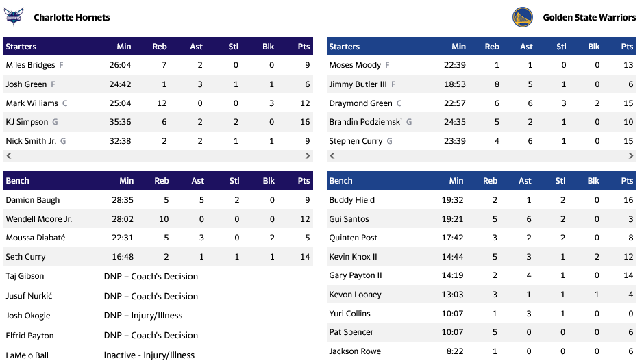Click the Golden State Warriors team logo
This screenshot has height=363, width=644.
[x=522, y=17]
